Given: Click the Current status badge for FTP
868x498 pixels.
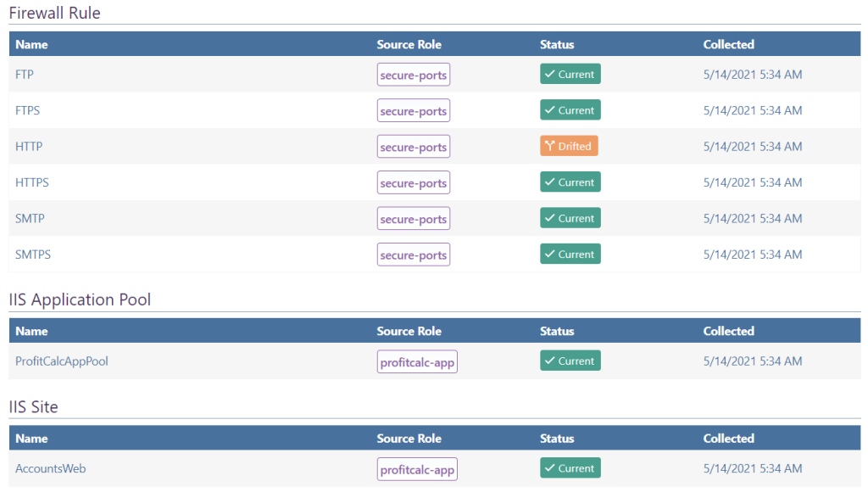Looking at the screenshot, I should tap(570, 75).
